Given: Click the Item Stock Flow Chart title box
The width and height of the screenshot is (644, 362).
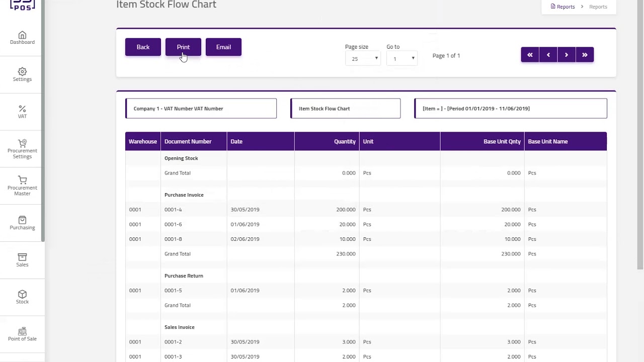Looking at the screenshot, I should point(345,109).
